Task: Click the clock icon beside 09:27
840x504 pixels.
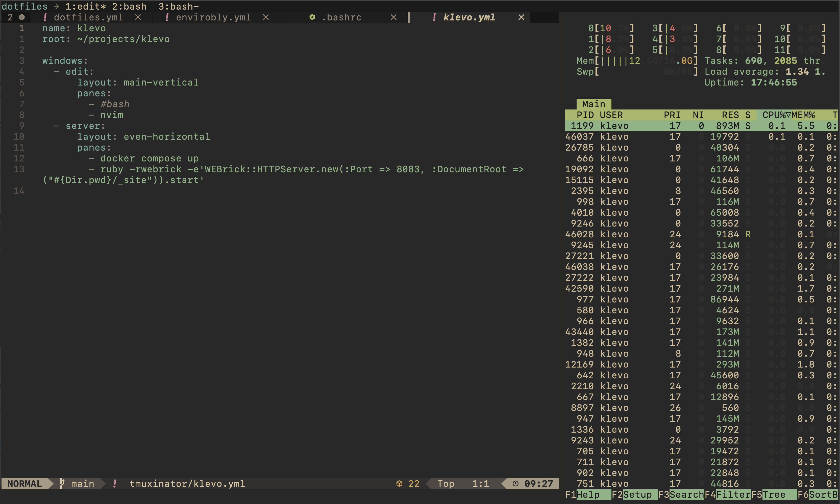Action: coord(515,484)
